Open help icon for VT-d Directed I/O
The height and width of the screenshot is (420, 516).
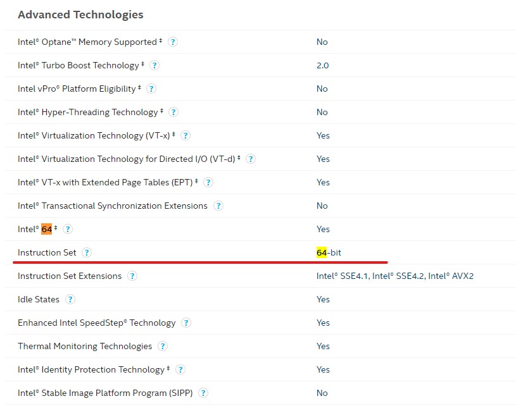coord(251,159)
